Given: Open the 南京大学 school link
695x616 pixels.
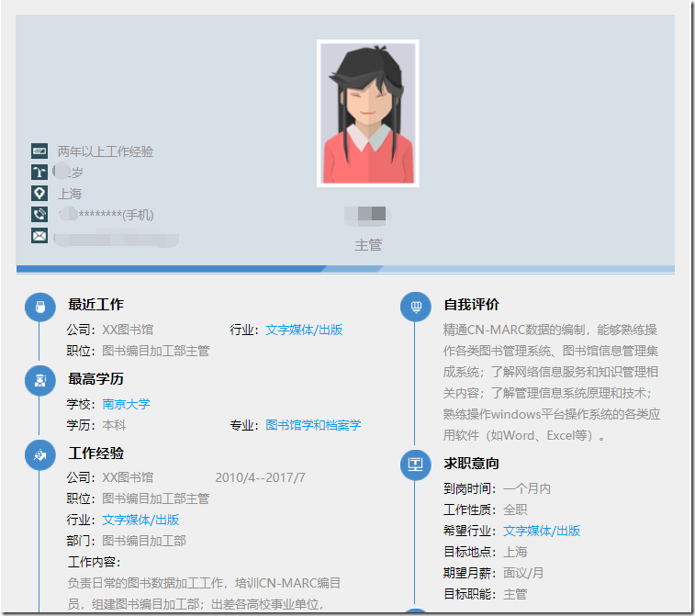Looking at the screenshot, I should (x=126, y=404).
